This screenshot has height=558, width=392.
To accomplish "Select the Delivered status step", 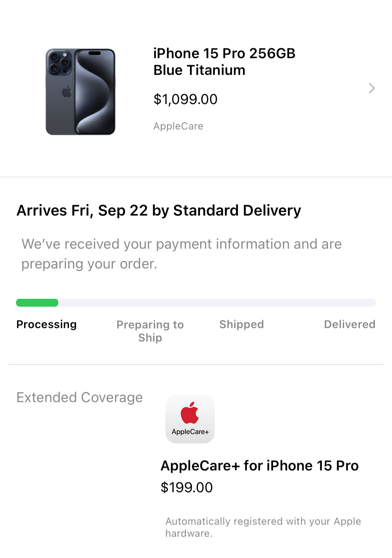I will click(349, 324).
